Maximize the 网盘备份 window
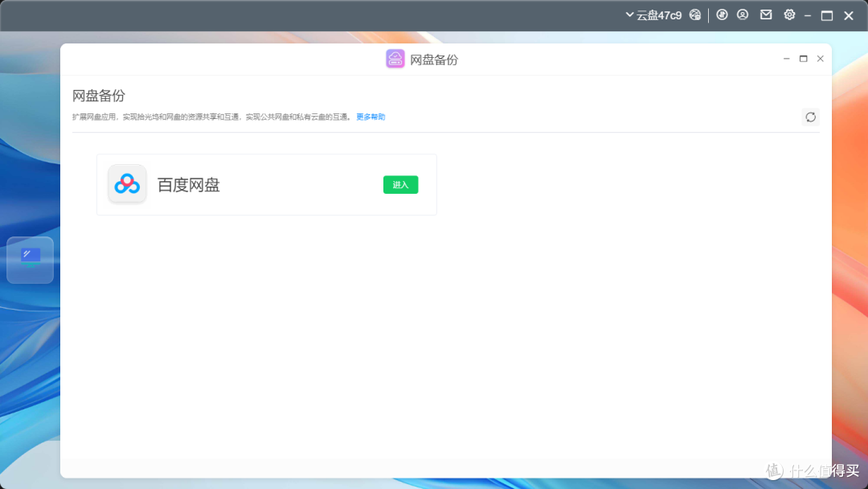This screenshot has height=489, width=868. [803, 59]
